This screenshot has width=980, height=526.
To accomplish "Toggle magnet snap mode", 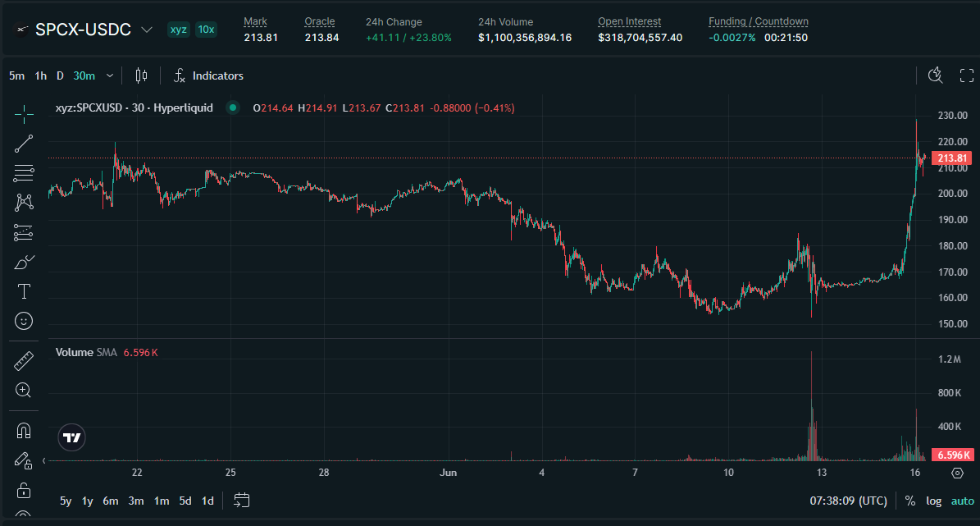I will point(24,431).
